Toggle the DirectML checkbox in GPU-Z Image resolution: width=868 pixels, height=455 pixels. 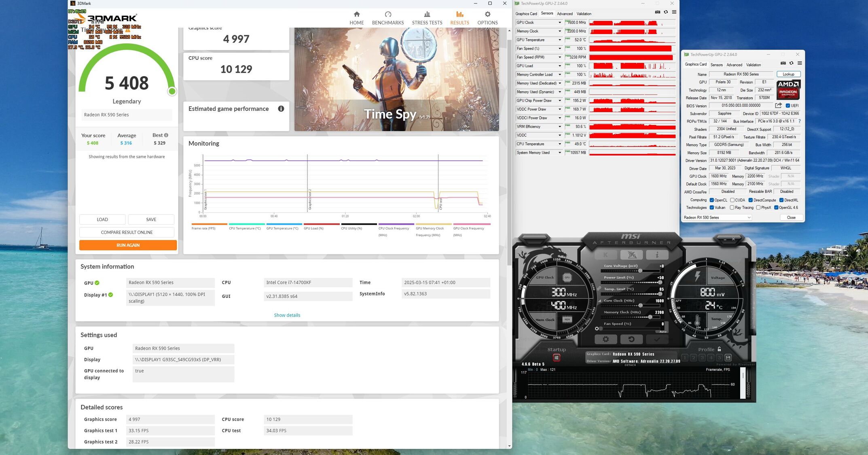point(781,200)
